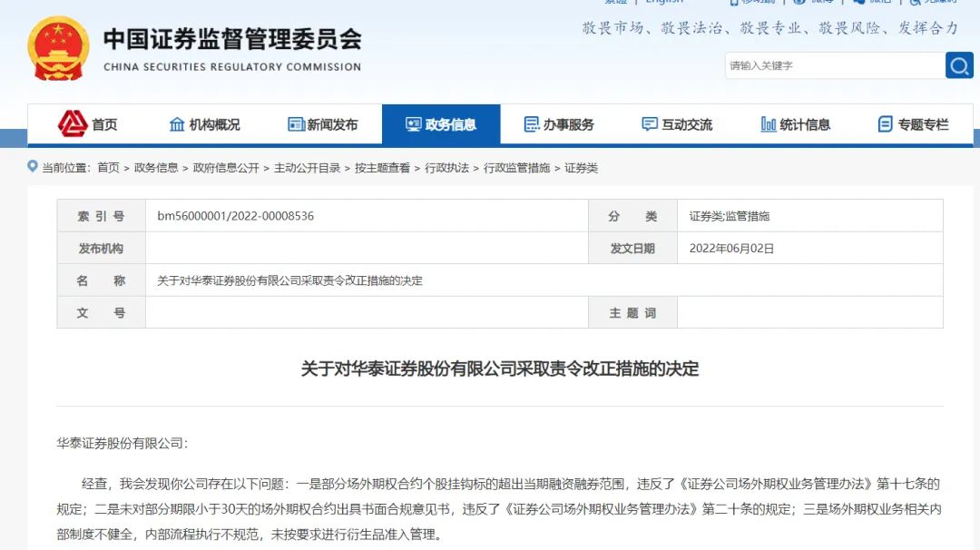Click the 名称 row document name text
980x550 pixels.
pos(290,280)
